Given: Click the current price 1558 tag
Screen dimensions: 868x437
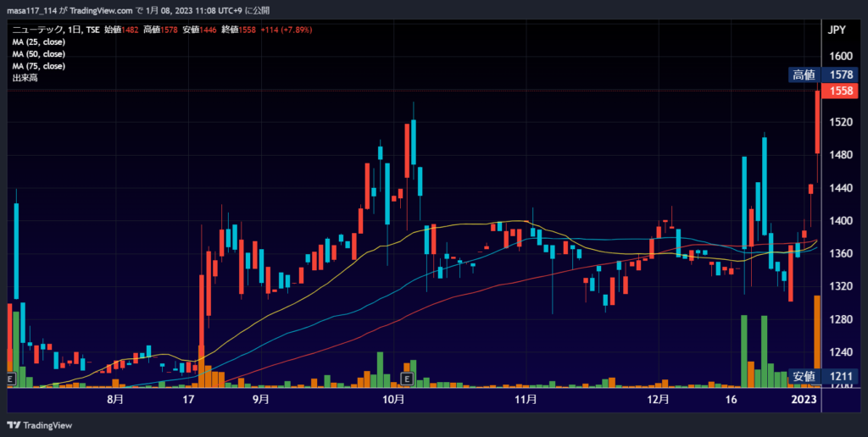Looking at the screenshot, I should pyautogui.click(x=841, y=91).
